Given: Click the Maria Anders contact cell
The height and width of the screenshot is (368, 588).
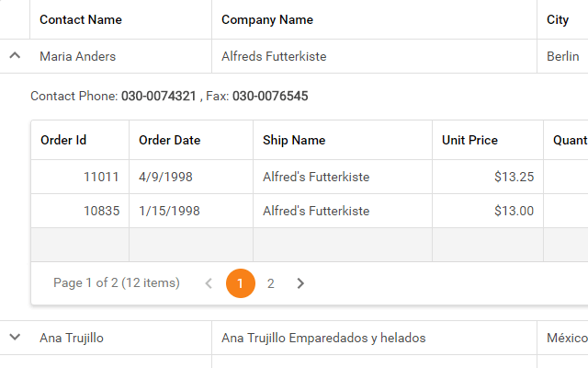Looking at the screenshot, I should pyautogui.click(x=78, y=56).
